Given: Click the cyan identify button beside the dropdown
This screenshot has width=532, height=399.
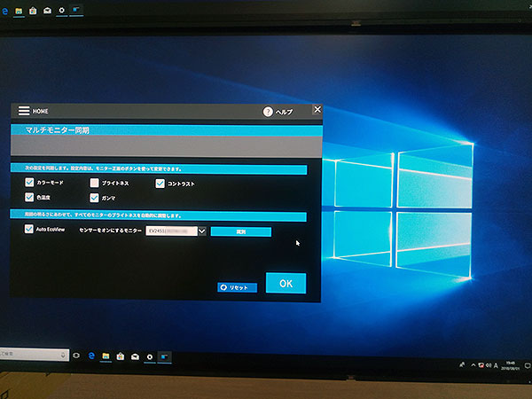Looking at the screenshot, I should tap(241, 231).
